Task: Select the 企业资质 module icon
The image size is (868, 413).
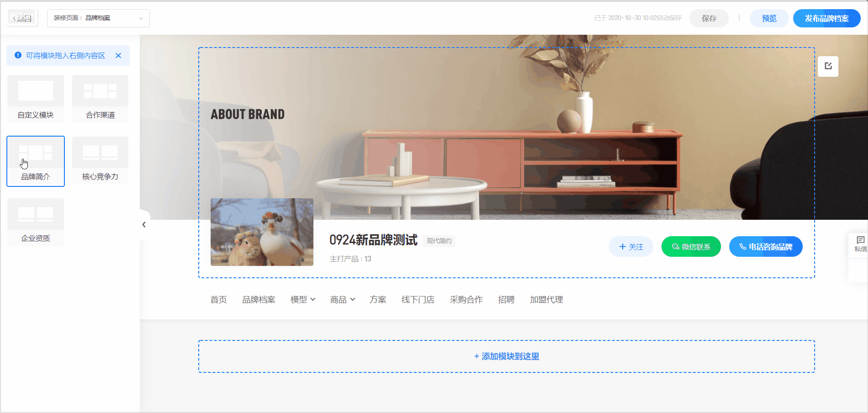Action: point(36,215)
